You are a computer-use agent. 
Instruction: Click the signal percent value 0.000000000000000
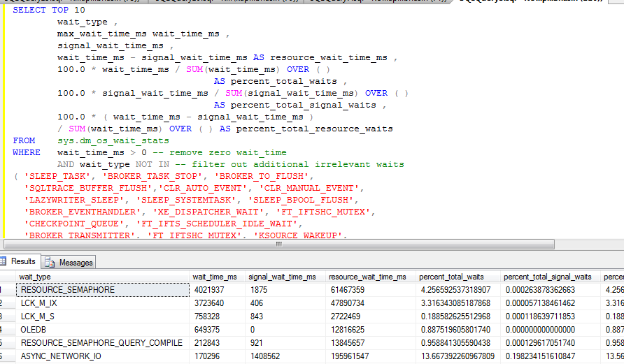pyautogui.click(x=541, y=330)
